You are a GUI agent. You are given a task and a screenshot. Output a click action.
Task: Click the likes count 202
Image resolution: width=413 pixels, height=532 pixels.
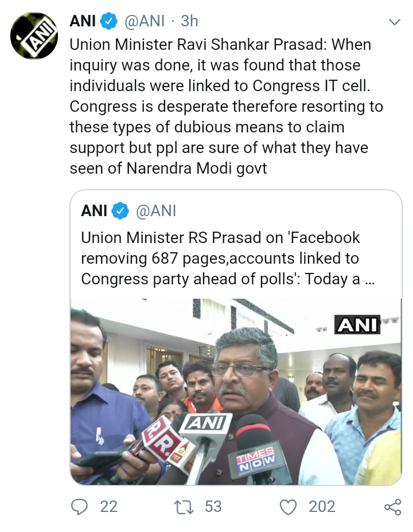tap(322, 507)
